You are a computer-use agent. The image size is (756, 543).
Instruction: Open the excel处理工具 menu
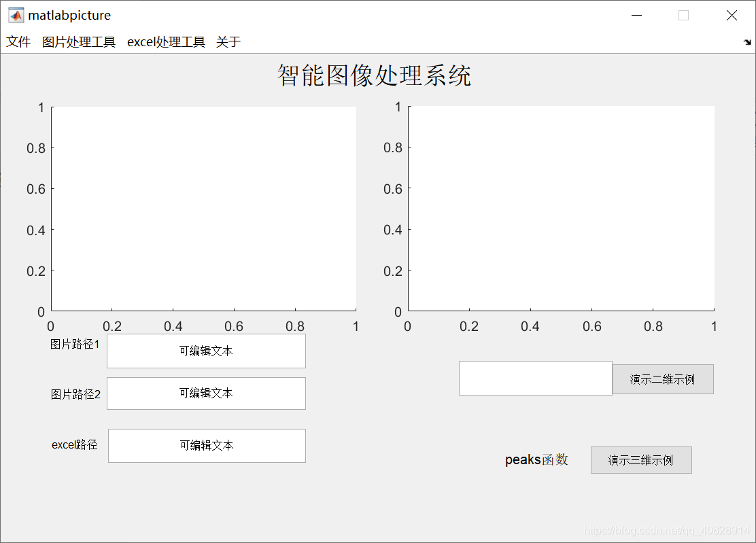167,41
